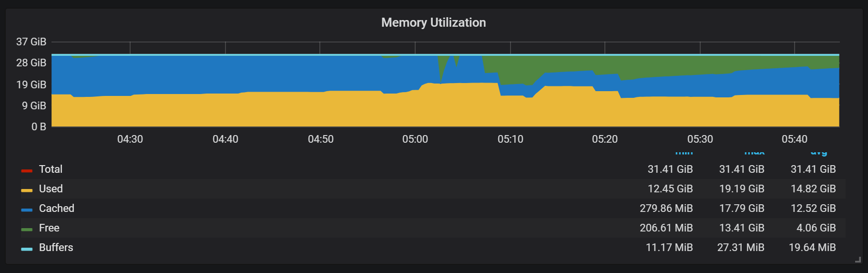The image size is (868, 273).
Task: Click the Used max value 19.19 GiB
Action: click(x=741, y=189)
